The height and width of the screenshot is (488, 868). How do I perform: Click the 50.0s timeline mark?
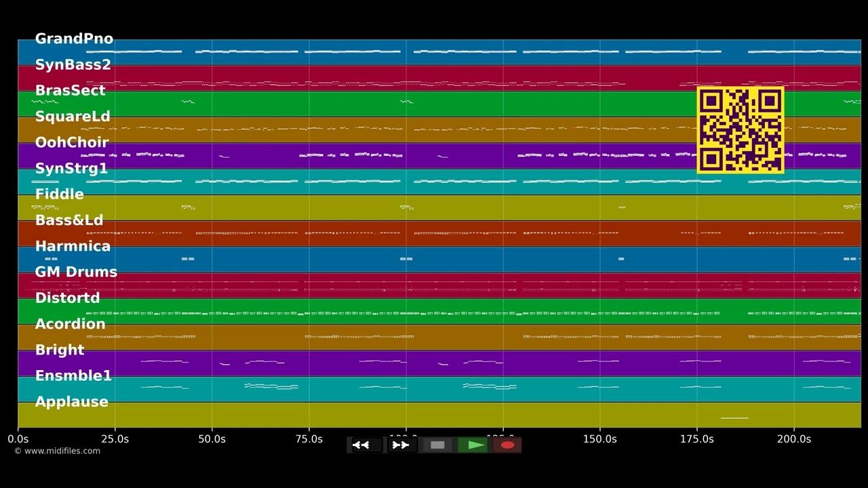pyautogui.click(x=212, y=439)
